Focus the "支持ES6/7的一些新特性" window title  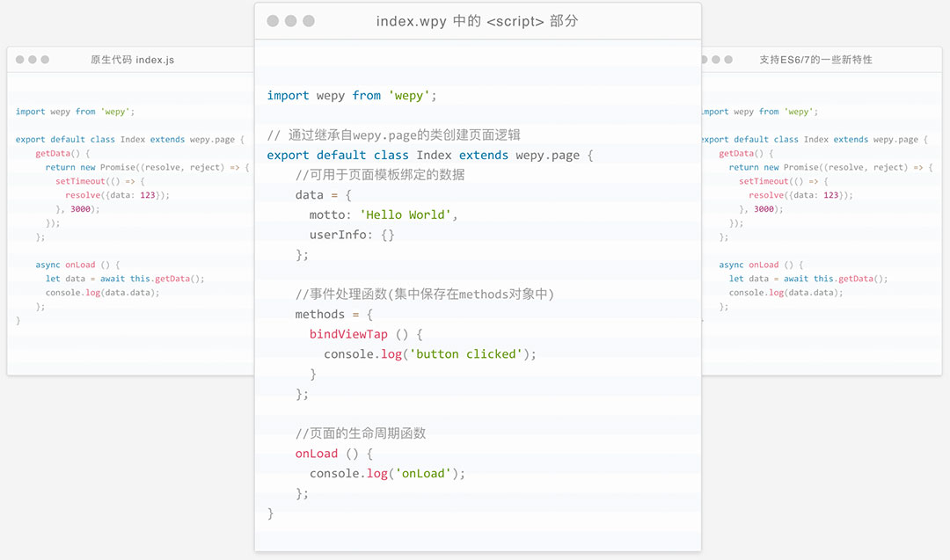click(815, 60)
